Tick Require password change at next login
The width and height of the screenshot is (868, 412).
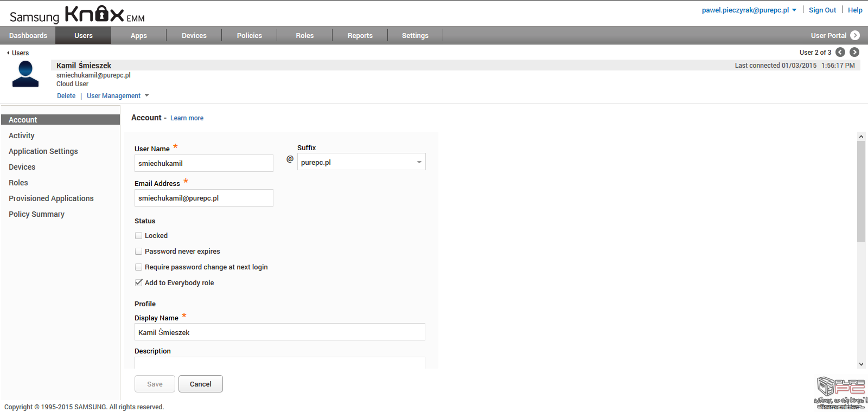pos(139,267)
